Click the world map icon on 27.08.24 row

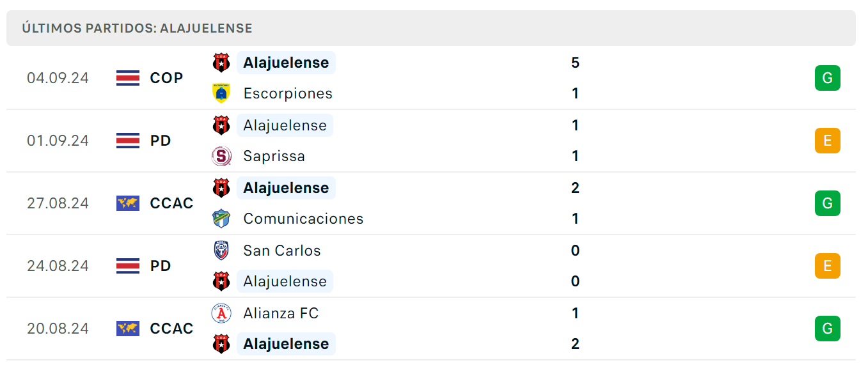[x=128, y=203]
